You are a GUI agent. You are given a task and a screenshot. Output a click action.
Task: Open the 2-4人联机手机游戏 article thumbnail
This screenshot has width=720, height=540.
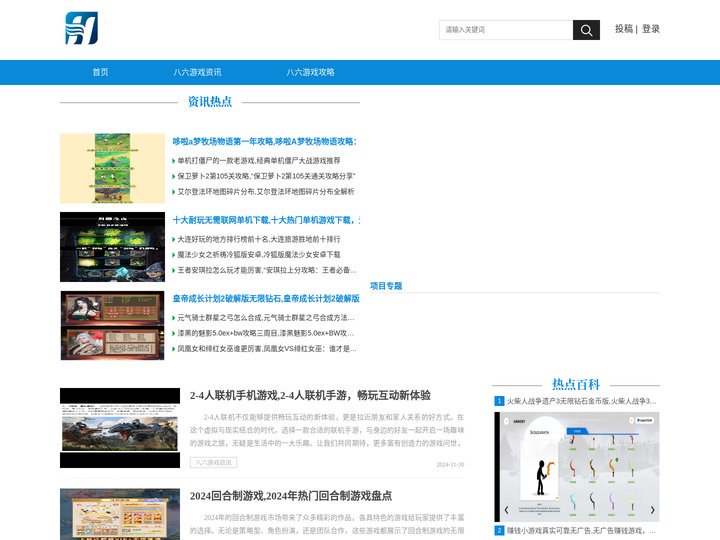120,428
